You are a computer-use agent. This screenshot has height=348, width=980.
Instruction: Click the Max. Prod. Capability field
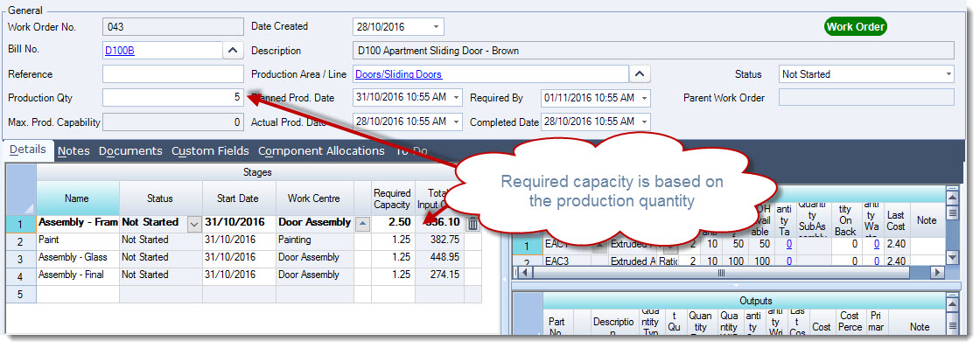(x=172, y=122)
